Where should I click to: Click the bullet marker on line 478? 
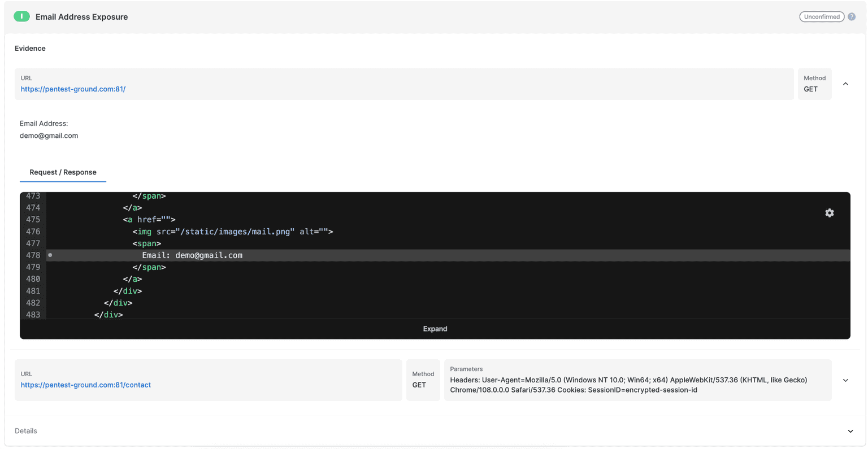(x=50, y=255)
